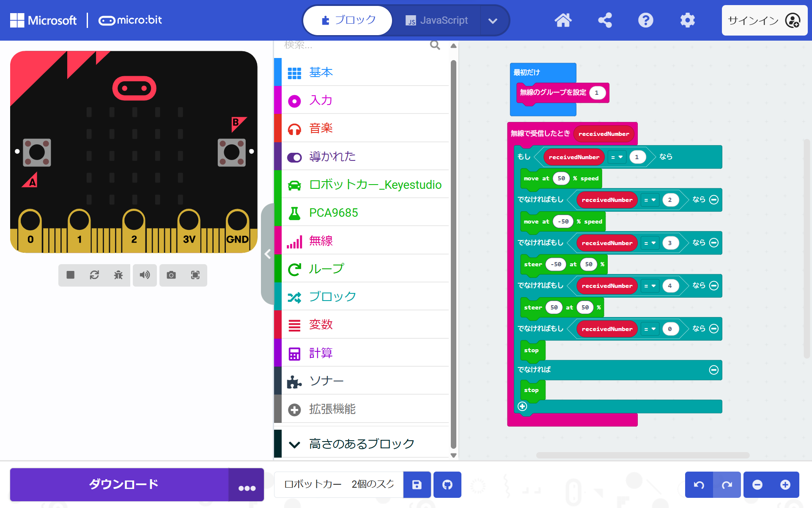This screenshot has height=508, width=812.
Task: Open the Help question mark menu
Action: pos(645,20)
